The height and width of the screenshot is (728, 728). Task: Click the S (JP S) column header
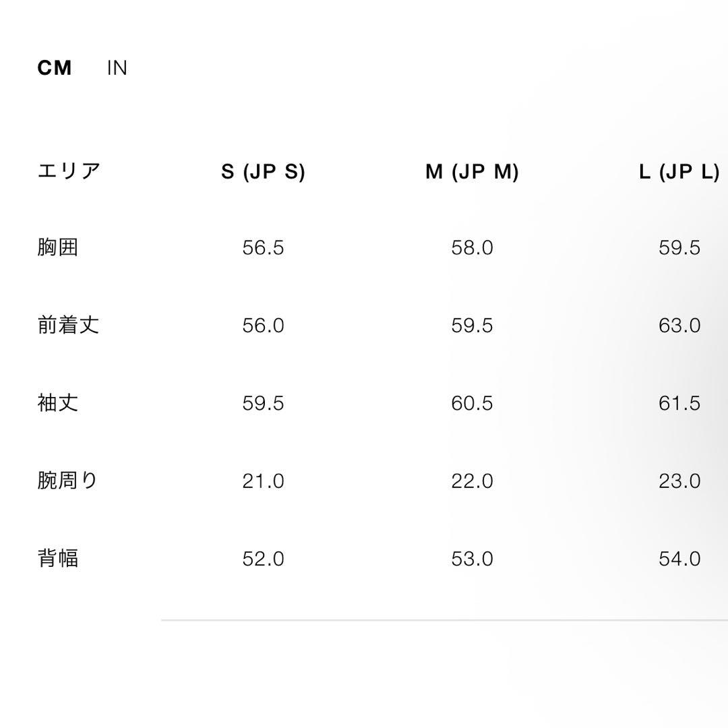point(264,171)
